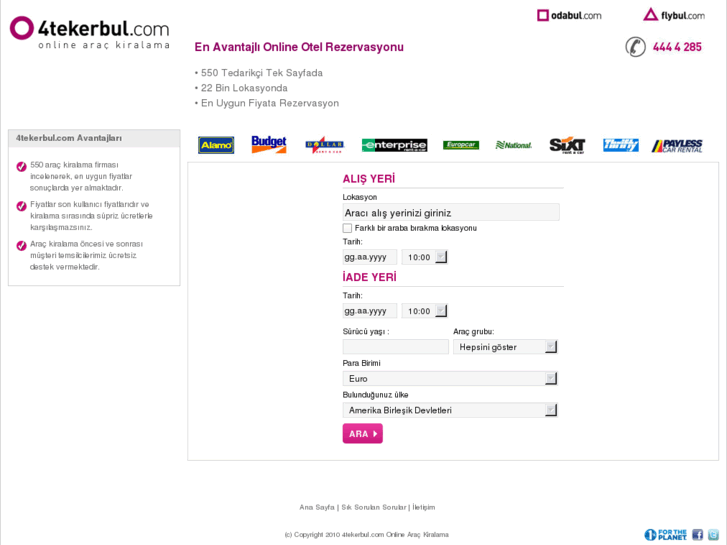Open the pickup time 10:00 dropdown
The image size is (727, 545).
tap(425, 257)
